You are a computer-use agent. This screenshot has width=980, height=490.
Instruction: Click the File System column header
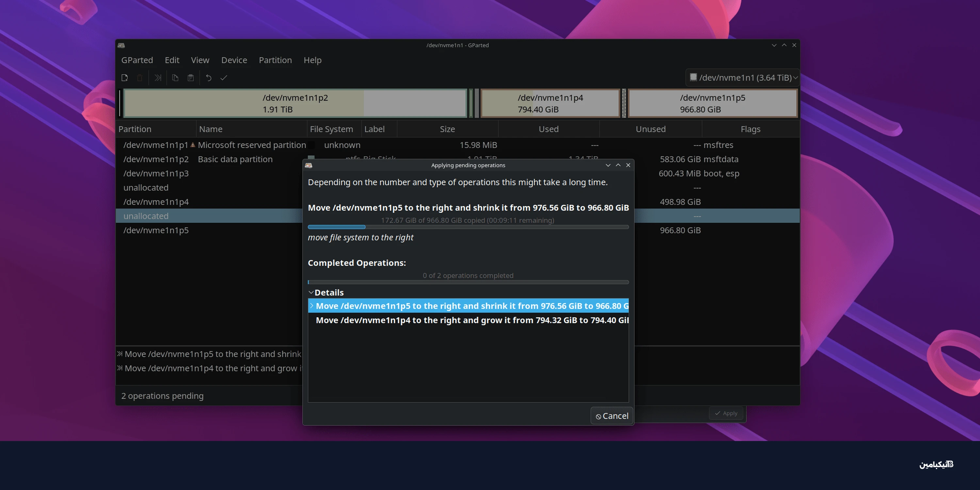click(x=334, y=129)
